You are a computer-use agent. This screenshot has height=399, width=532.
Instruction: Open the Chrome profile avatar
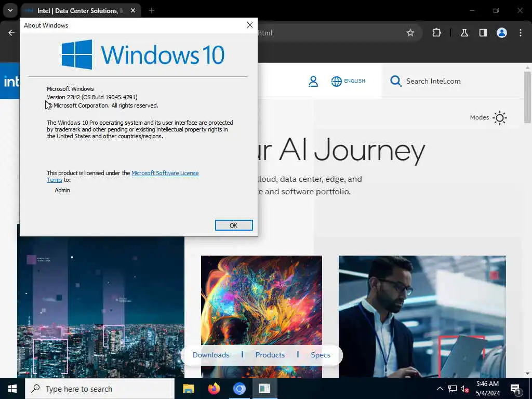point(502,33)
